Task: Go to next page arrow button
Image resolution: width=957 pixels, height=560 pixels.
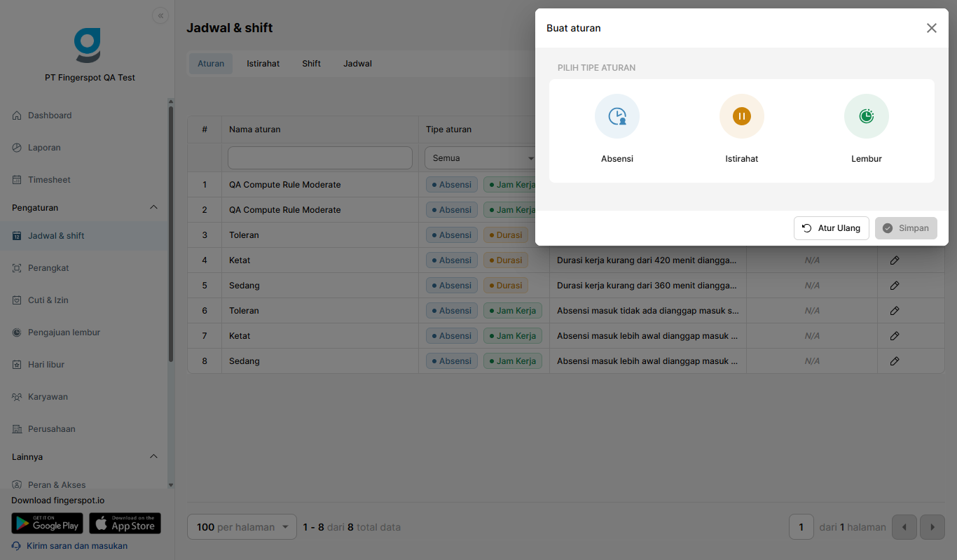Action: coord(932,527)
